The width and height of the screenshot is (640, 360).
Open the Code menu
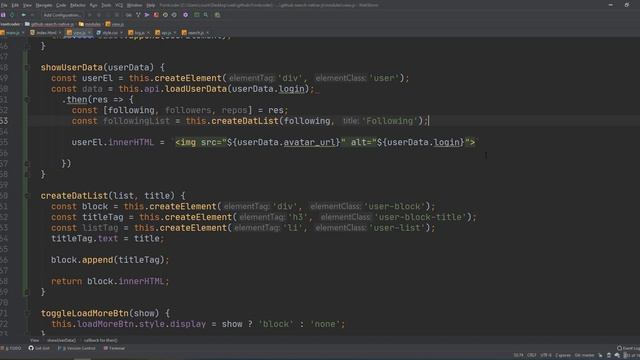61,5
